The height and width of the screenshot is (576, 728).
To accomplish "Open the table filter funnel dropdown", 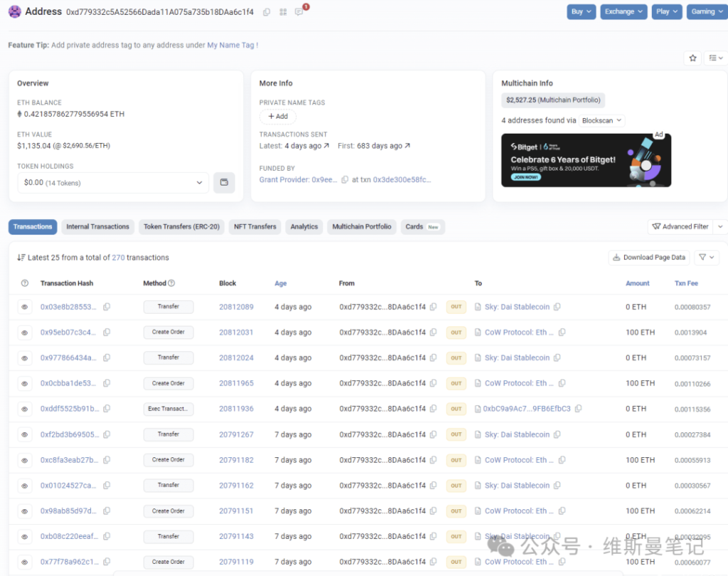I will tap(707, 257).
